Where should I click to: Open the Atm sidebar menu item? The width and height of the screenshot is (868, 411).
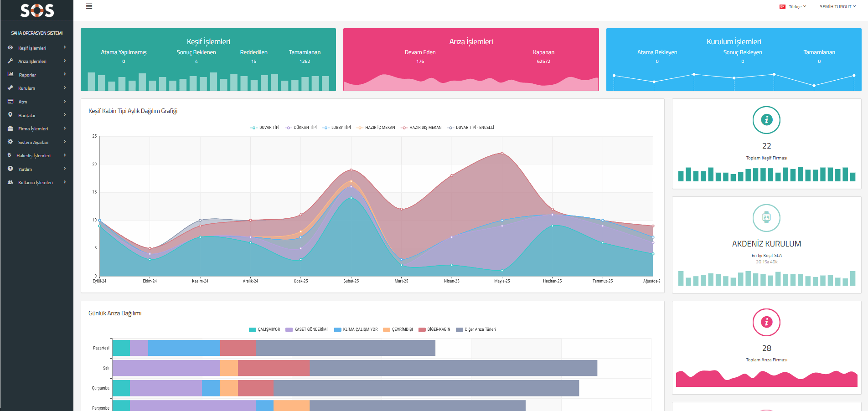[23, 102]
